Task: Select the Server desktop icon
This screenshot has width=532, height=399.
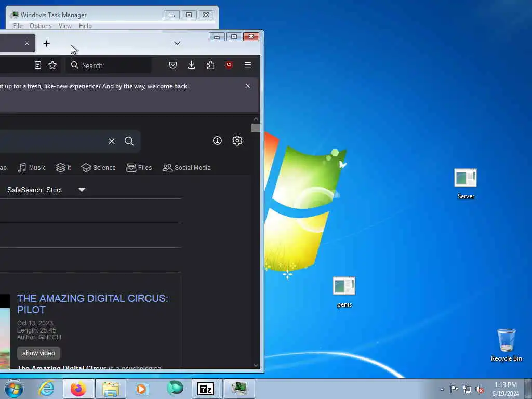Action: (x=465, y=184)
